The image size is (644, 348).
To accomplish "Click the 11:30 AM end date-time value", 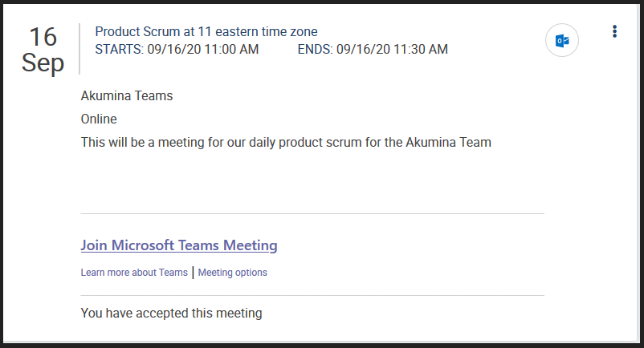I will 392,50.
